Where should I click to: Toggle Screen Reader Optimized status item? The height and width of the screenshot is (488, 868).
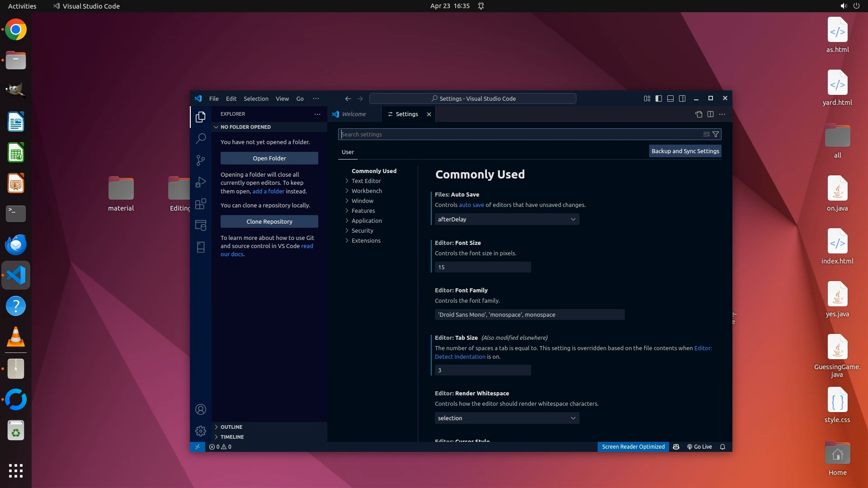click(633, 446)
